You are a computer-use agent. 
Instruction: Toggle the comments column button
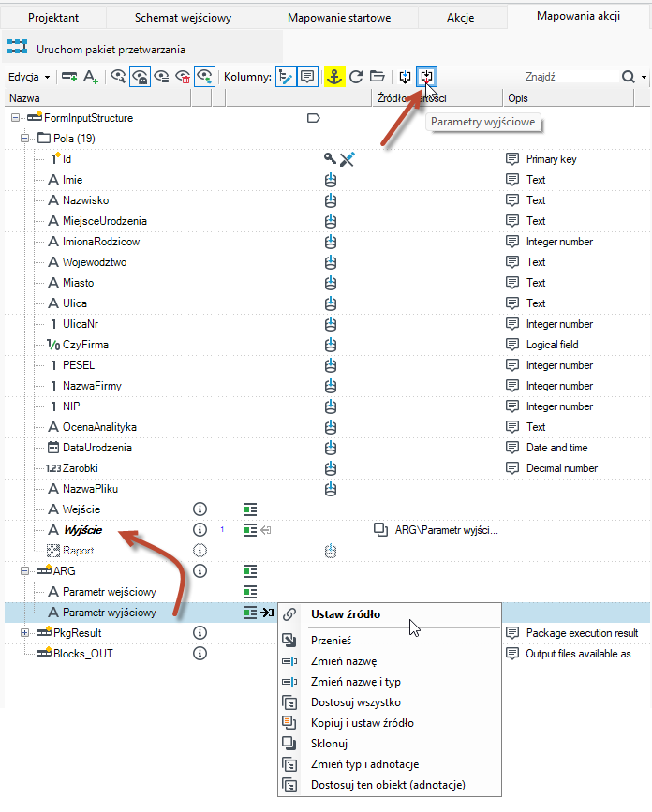pos(307,77)
